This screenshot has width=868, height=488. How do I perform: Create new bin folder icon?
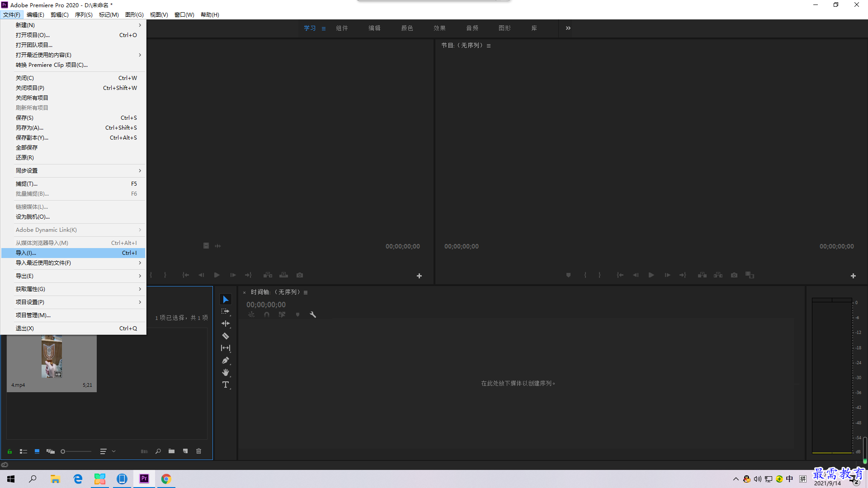coord(172,451)
